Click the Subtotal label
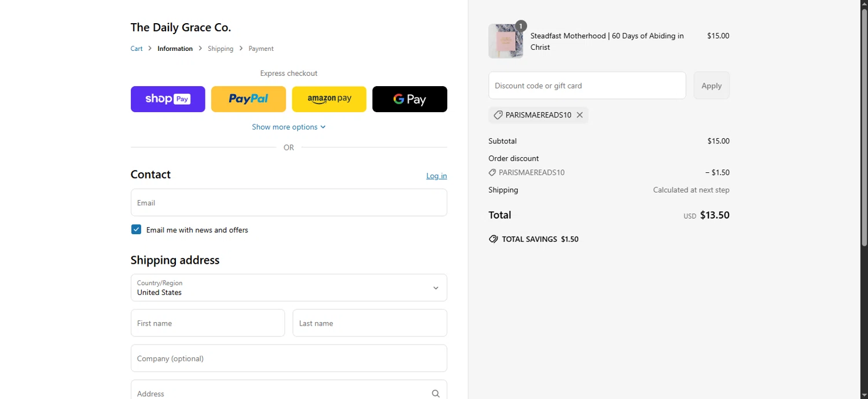Screen dimensions: 868x399 click(502, 141)
